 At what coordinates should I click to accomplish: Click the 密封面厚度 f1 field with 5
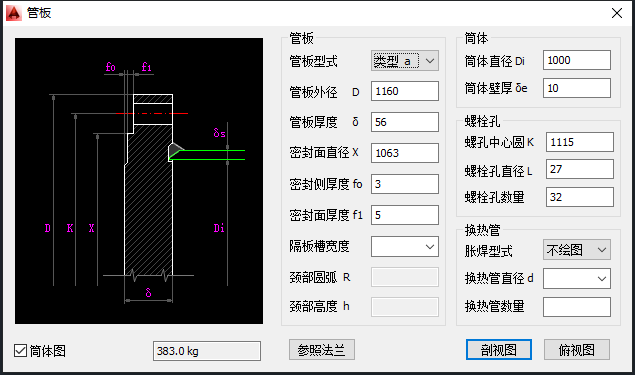pyautogui.click(x=405, y=215)
